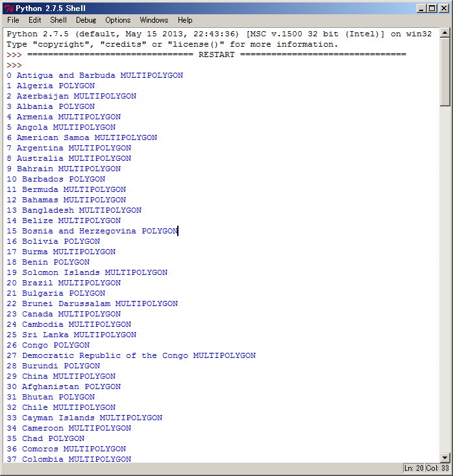Click the scrollbar down arrow
This screenshot has height=476, width=453.
click(445, 457)
